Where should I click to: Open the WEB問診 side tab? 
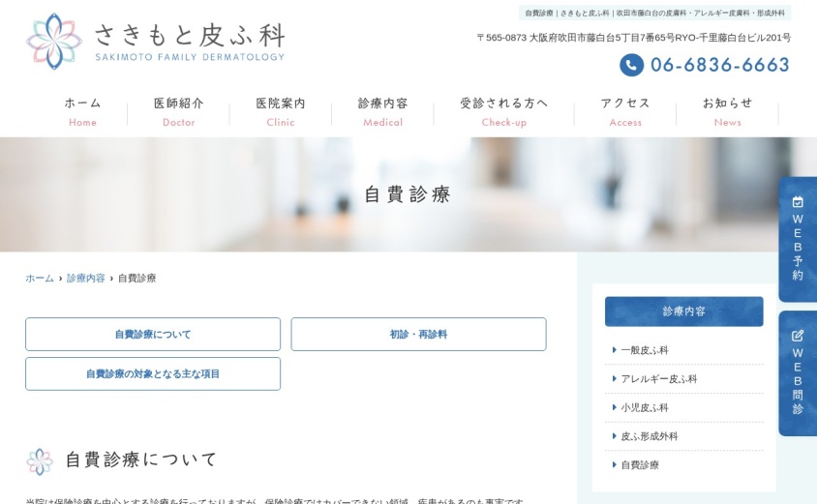coord(798,373)
